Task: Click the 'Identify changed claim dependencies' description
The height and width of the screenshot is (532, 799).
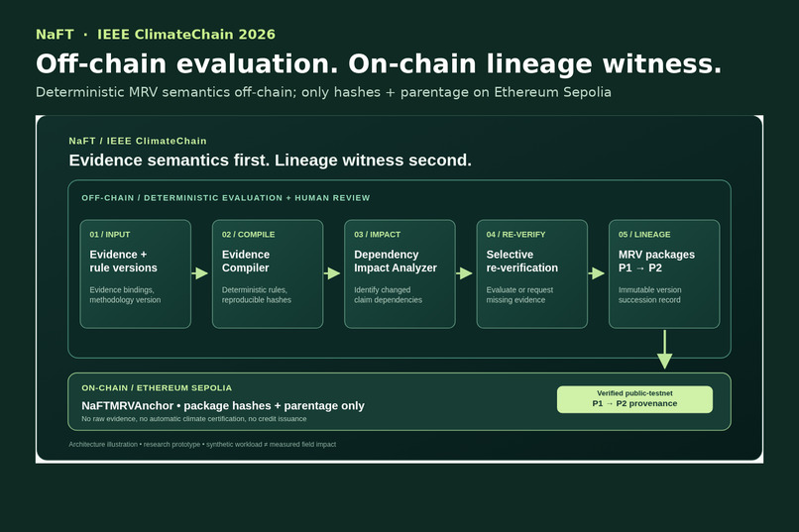Action: pos(388,295)
